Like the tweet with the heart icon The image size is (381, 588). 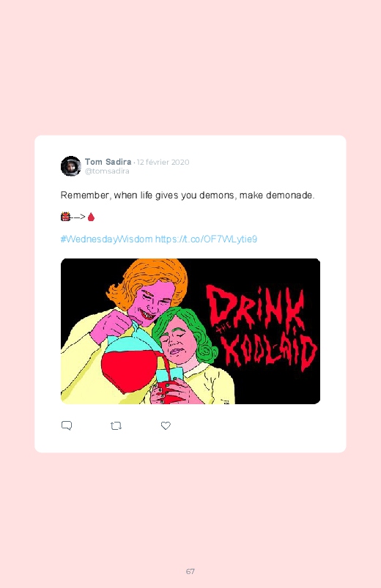click(166, 425)
